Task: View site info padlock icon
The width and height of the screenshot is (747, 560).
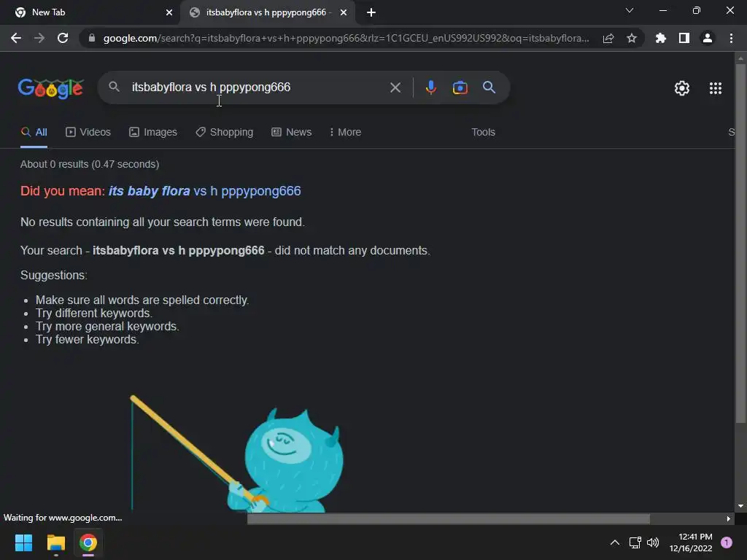Action: point(92,38)
